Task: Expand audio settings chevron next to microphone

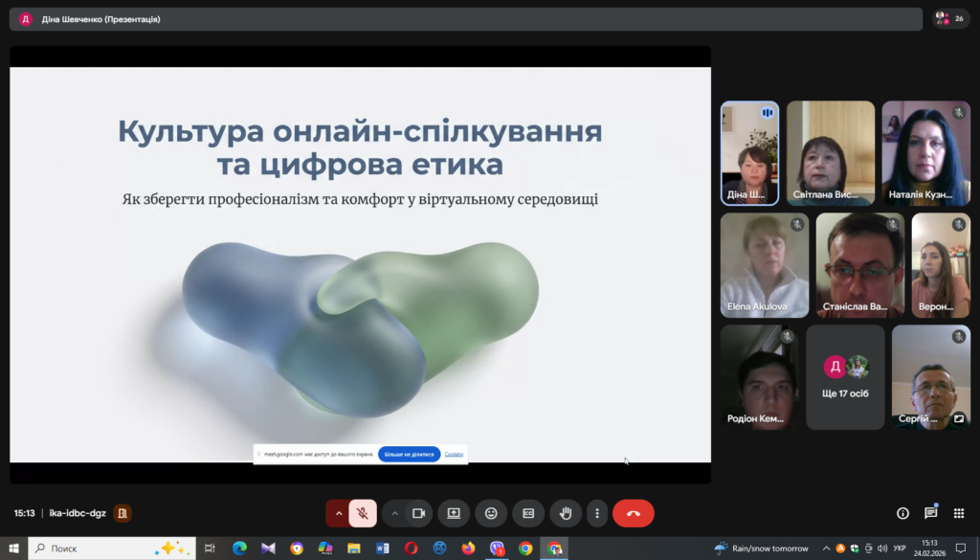Action: 338,513
